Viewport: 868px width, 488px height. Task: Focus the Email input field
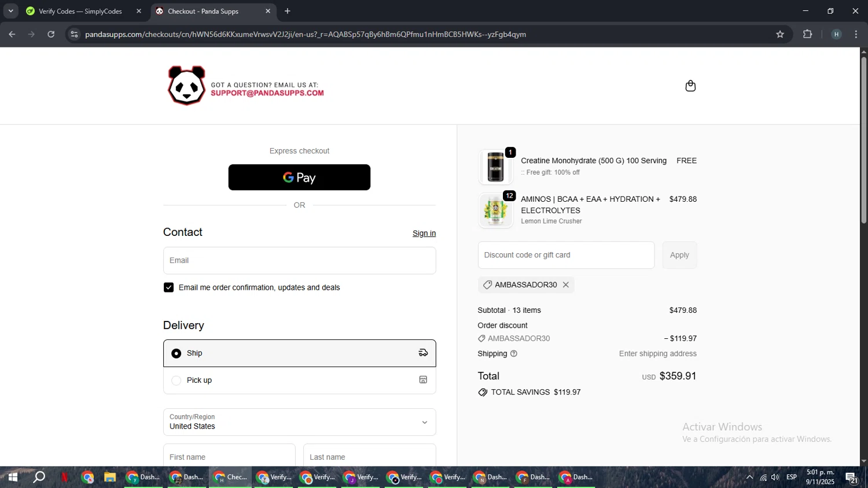[x=299, y=261]
